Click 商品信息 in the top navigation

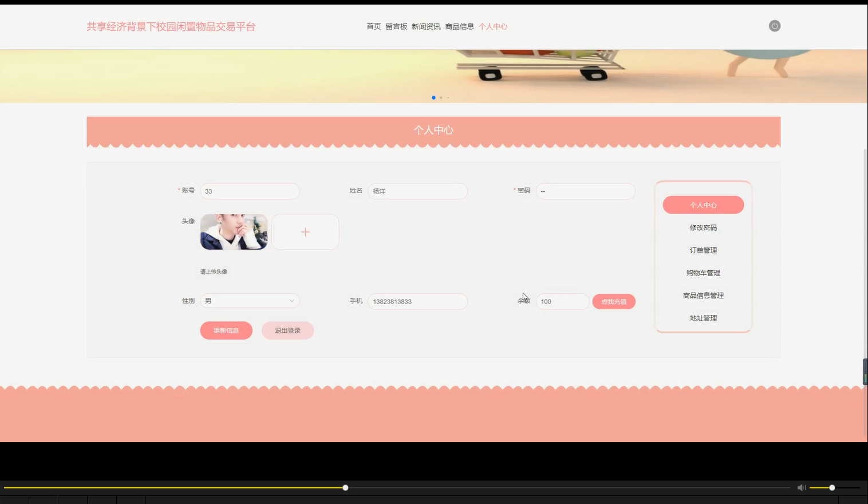pos(459,26)
